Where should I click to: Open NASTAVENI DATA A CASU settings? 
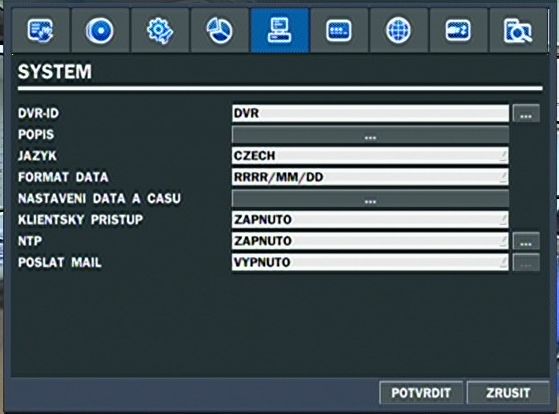click(x=370, y=199)
